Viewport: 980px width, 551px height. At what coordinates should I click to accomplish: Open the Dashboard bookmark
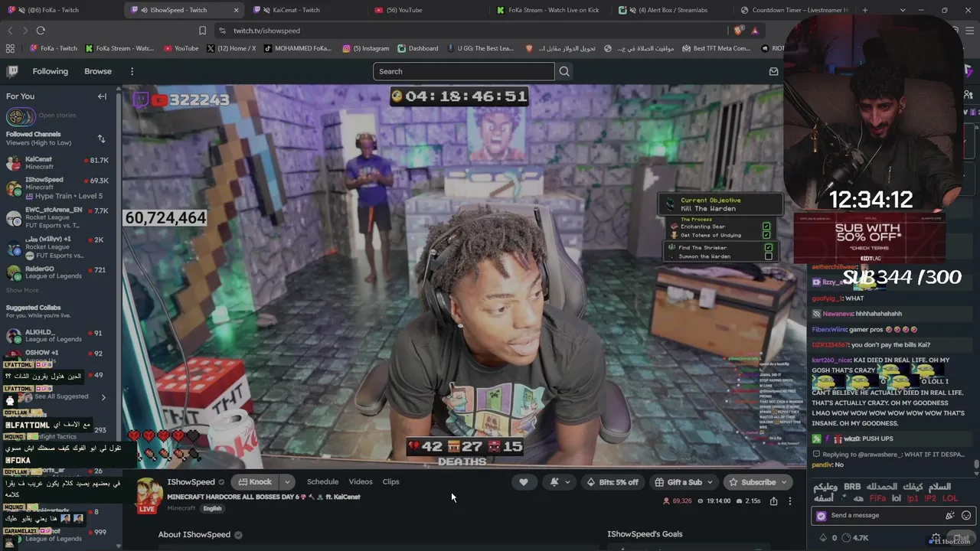[x=418, y=48]
